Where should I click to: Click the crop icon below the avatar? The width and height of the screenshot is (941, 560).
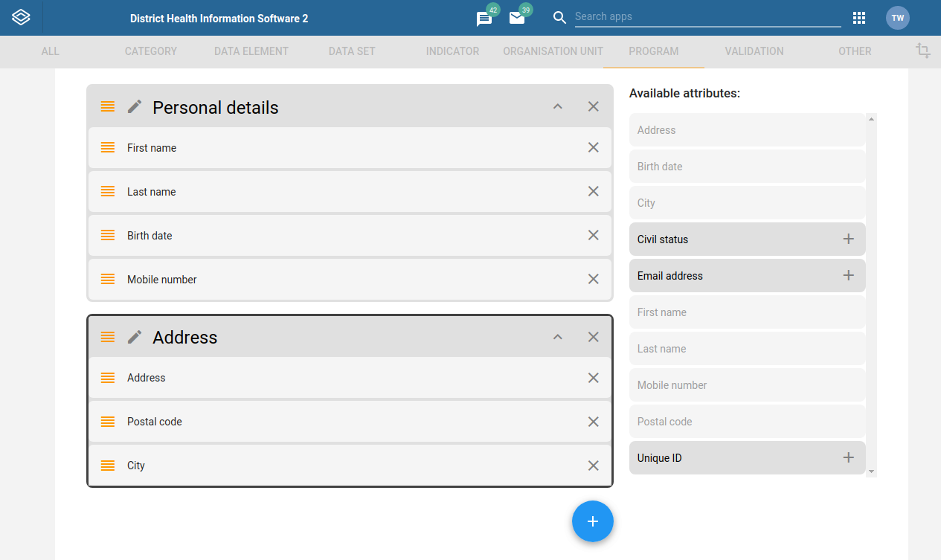tap(922, 51)
